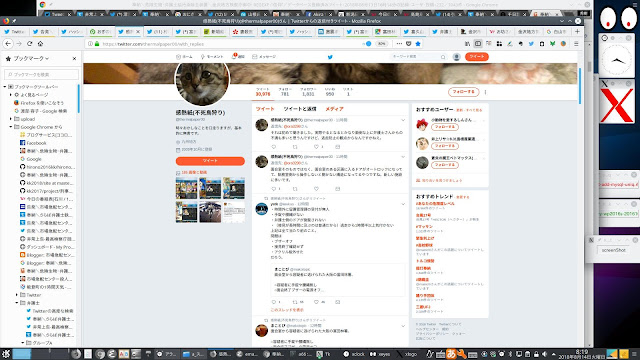640x360 pixels.
Task: Follow the third recommended user
Action: click(444, 165)
